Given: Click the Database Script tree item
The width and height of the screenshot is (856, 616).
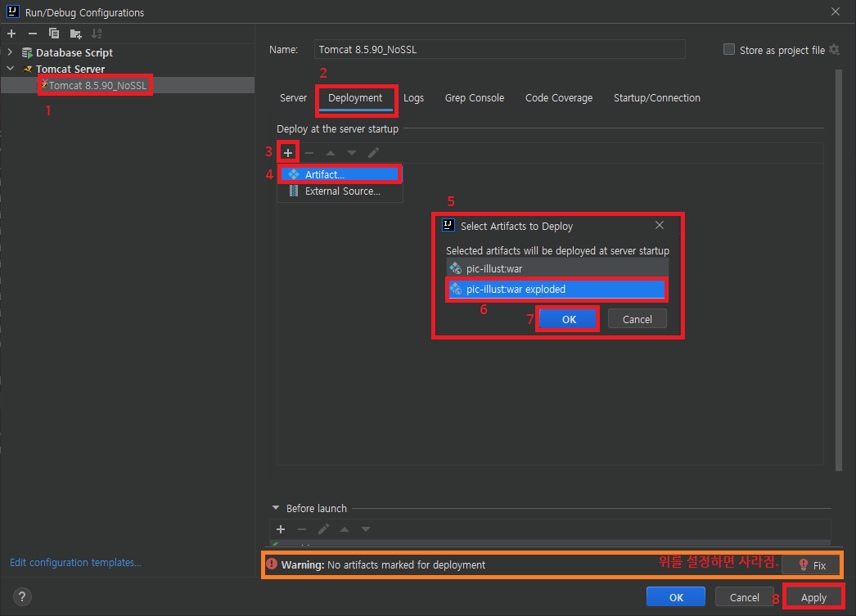Looking at the screenshot, I should [x=74, y=52].
